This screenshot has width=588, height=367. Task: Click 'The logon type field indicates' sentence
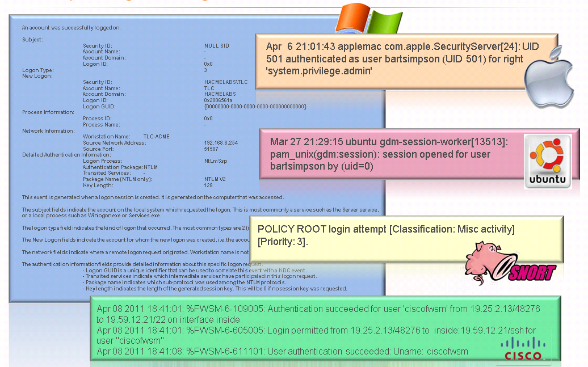(136, 228)
